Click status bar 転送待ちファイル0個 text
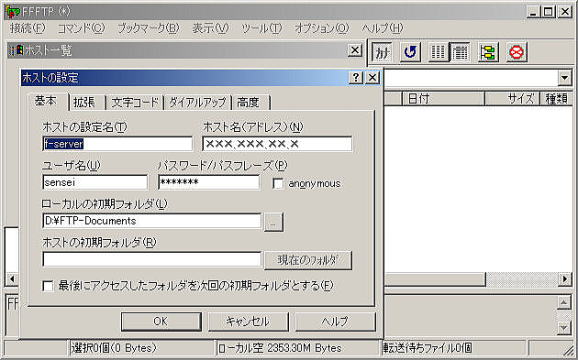Screen dimensions: 578x360 (x=428, y=348)
